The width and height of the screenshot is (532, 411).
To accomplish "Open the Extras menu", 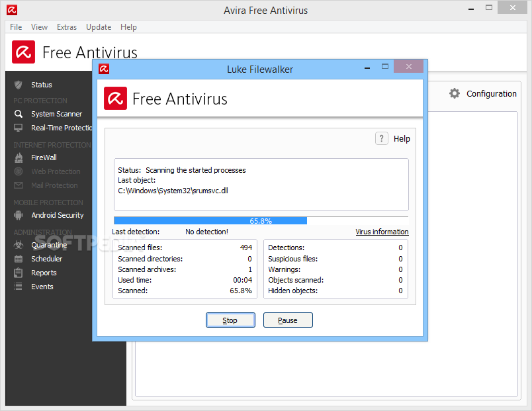I will (x=67, y=27).
